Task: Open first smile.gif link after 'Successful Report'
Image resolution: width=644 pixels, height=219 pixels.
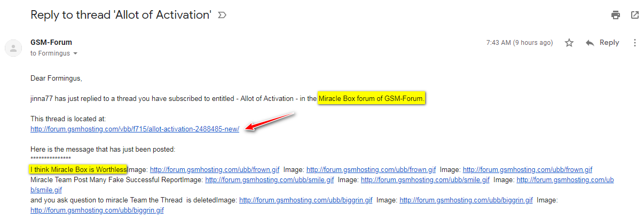Action: coord(270,179)
